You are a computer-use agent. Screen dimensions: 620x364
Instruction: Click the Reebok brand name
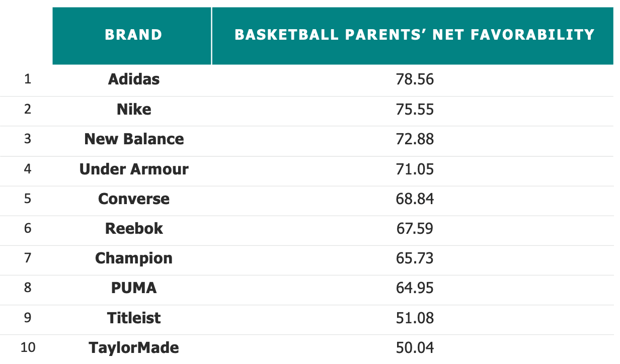(134, 229)
